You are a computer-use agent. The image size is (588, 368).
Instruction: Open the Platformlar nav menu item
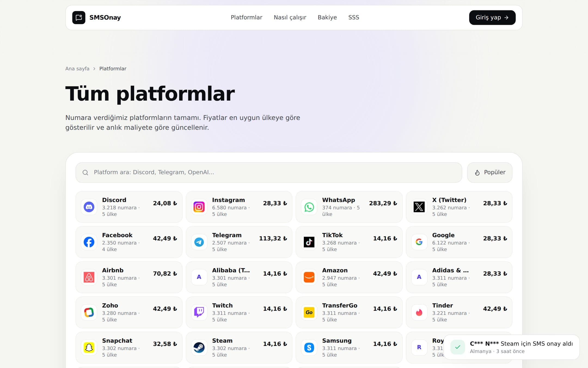tap(246, 17)
